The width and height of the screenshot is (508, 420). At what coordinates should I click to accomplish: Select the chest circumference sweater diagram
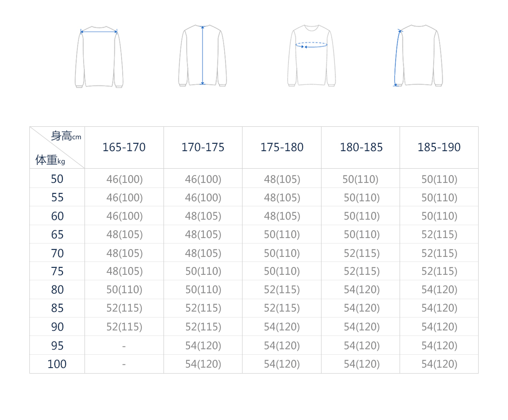[311, 57]
